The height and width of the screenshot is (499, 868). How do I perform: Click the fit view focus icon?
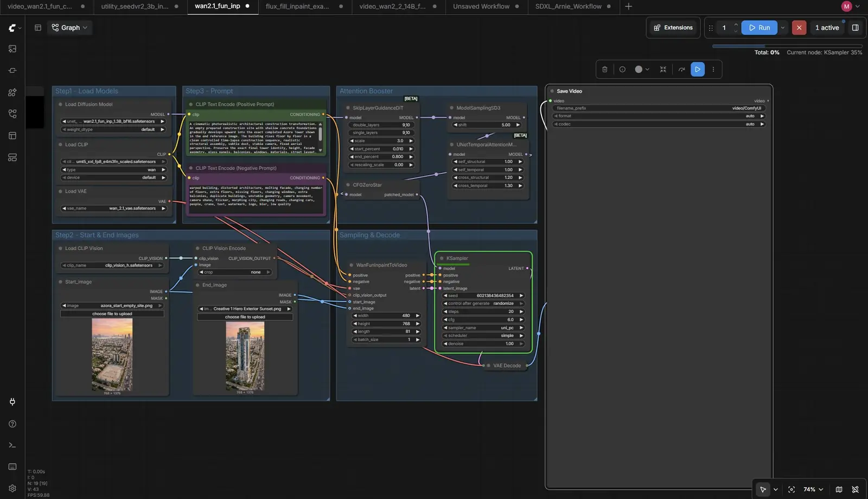[792, 489]
